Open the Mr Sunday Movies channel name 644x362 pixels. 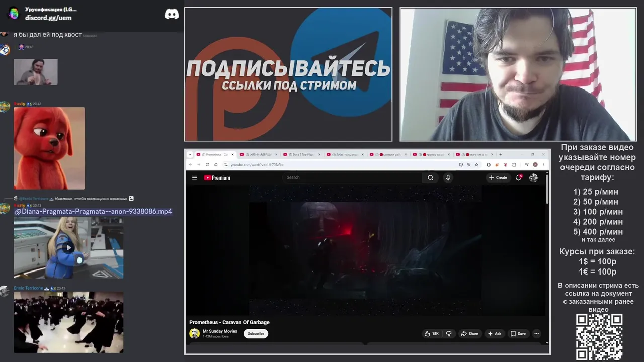tap(220, 331)
